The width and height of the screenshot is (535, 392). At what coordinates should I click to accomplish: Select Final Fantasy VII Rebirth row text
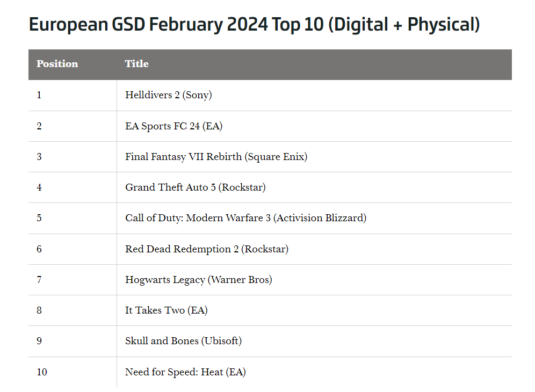point(216,157)
